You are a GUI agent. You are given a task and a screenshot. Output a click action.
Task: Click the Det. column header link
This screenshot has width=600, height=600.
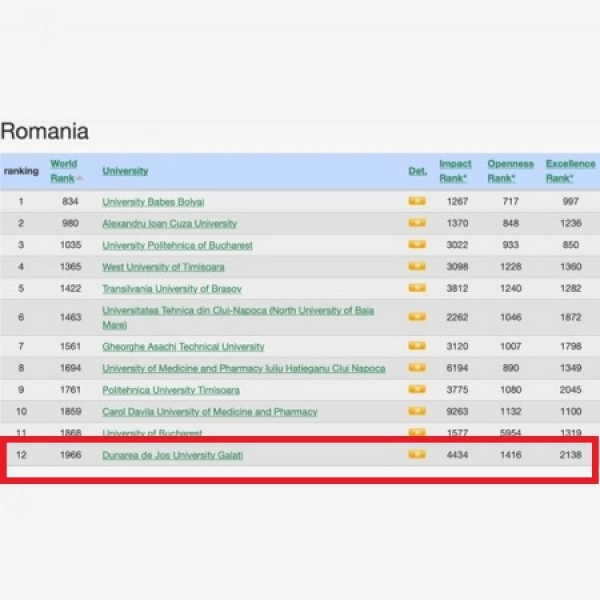point(417,171)
